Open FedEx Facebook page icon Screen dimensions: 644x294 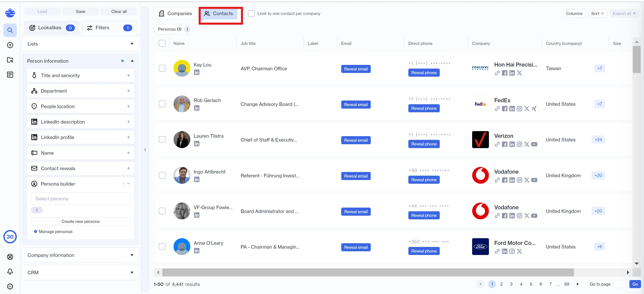505,109
